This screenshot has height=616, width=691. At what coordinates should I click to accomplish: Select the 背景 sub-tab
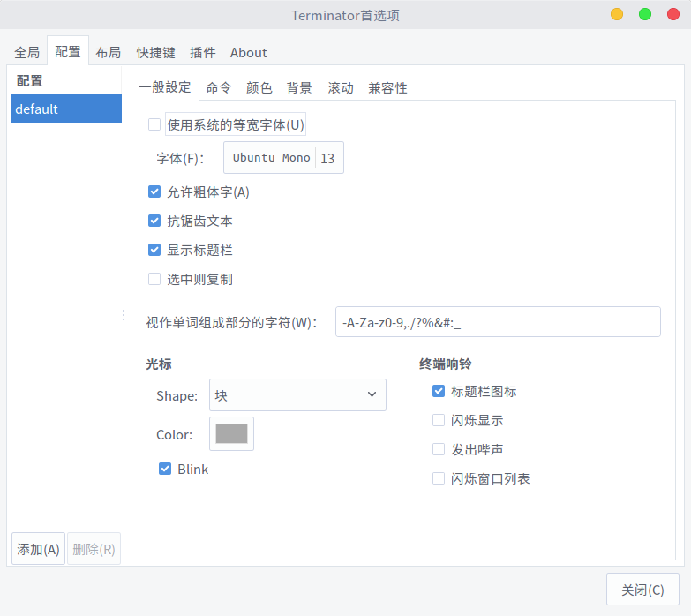coord(299,87)
